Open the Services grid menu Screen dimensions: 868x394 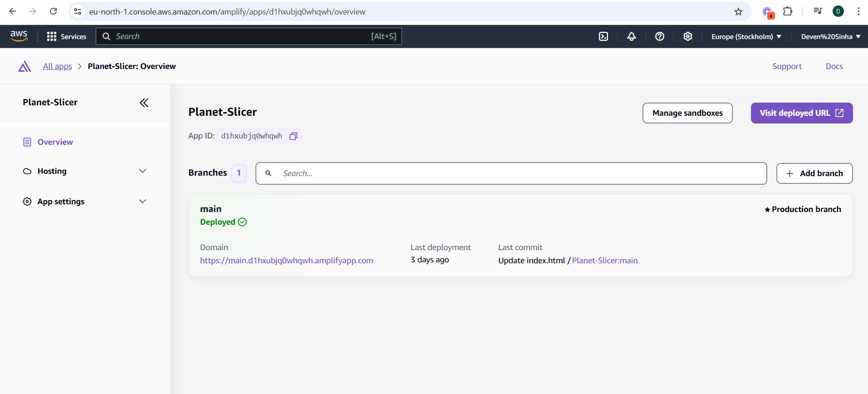click(66, 36)
